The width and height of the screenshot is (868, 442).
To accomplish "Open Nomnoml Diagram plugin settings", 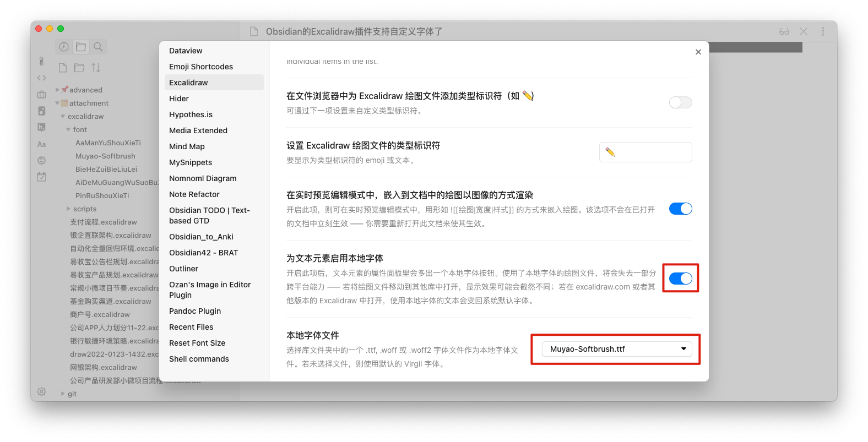I will point(214,178).
